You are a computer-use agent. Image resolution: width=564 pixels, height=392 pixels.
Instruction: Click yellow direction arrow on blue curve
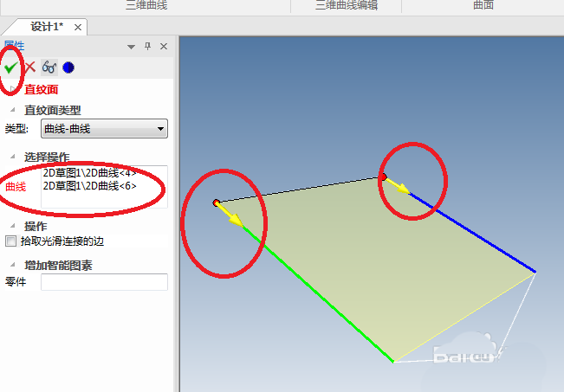click(397, 185)
